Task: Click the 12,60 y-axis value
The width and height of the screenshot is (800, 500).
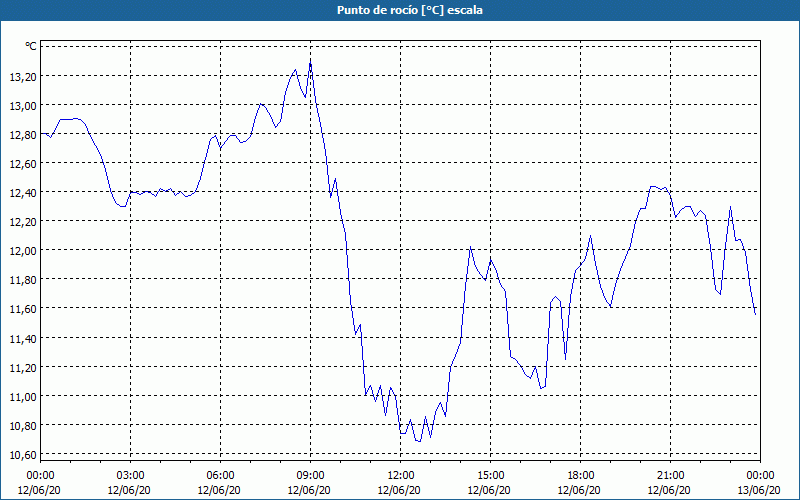Action: tap(23, 163)
